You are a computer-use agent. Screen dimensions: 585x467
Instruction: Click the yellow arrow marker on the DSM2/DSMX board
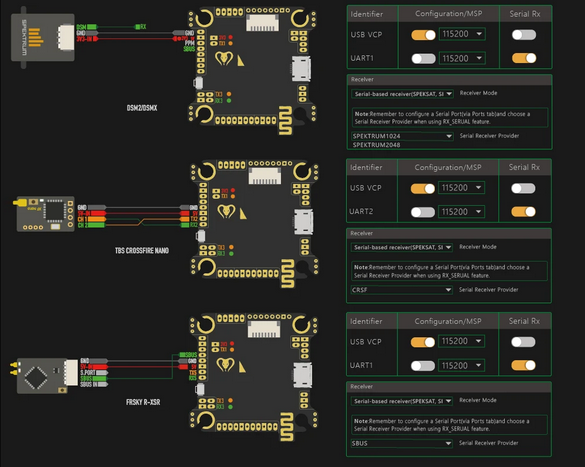(241, 60)
